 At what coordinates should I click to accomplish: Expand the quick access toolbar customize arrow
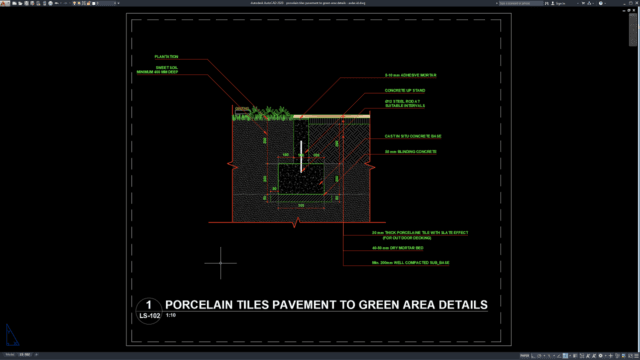tap(118, 3)
